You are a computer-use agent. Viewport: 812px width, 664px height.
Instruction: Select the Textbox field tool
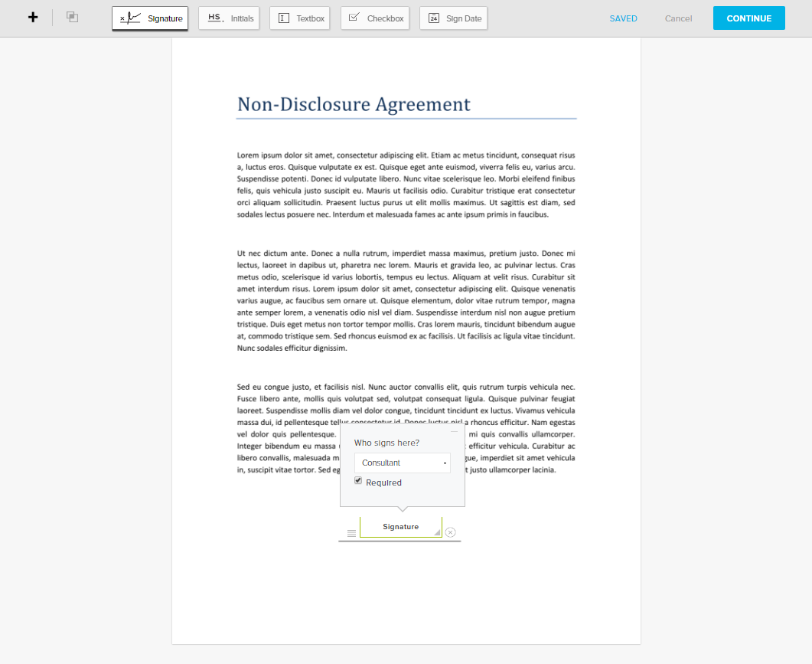pos(300,18)
